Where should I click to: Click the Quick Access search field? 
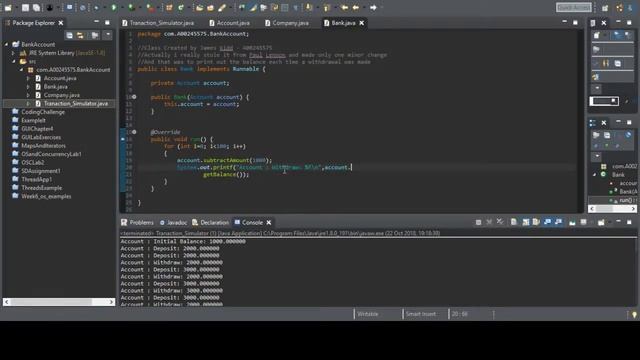coord(573,8)
